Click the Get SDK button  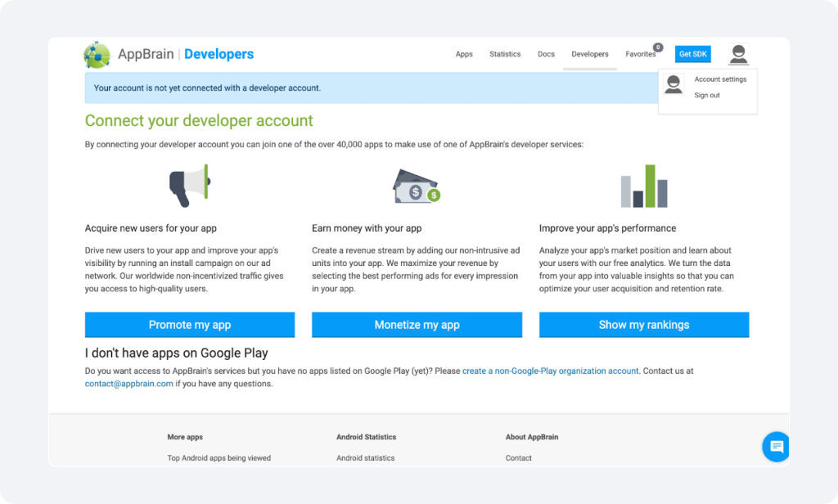point(692,54)
